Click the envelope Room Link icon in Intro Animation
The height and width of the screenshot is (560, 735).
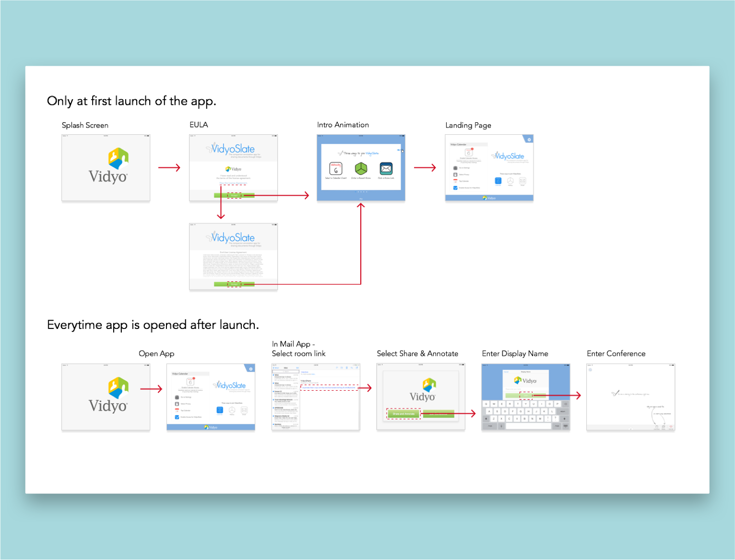coord(386,169)
